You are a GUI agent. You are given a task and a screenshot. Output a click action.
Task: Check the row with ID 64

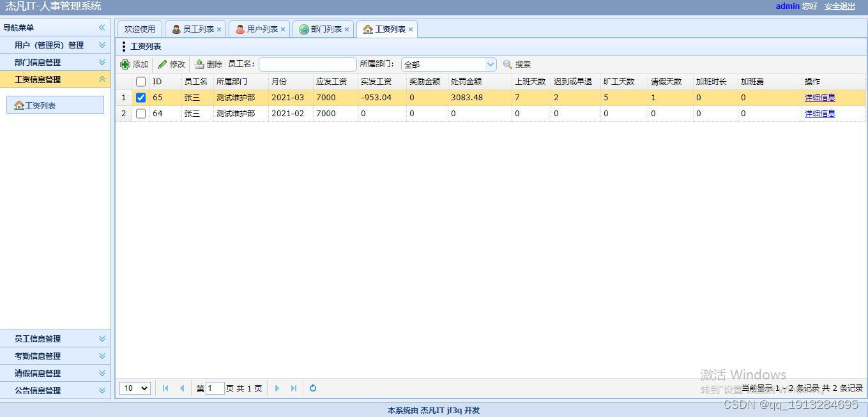[141, 114]
